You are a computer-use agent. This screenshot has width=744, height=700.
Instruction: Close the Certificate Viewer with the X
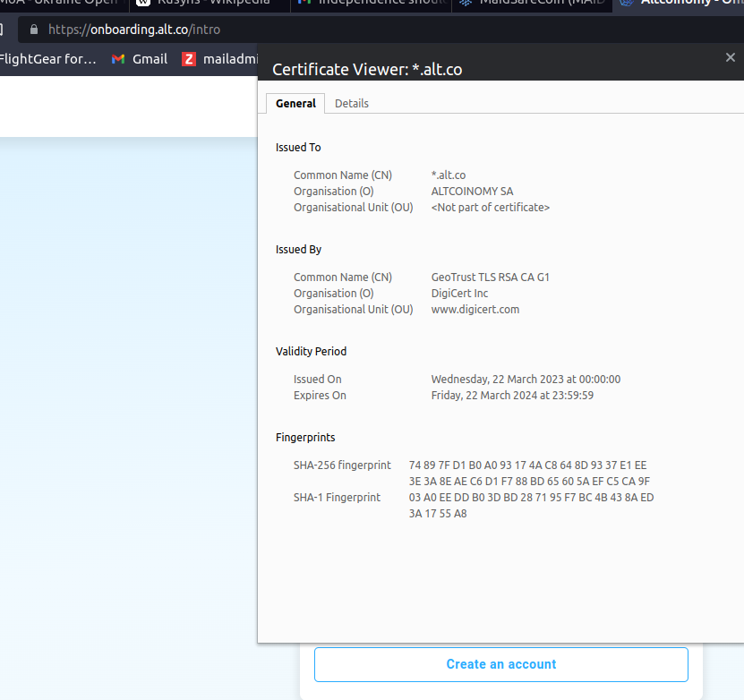(731, 57)
